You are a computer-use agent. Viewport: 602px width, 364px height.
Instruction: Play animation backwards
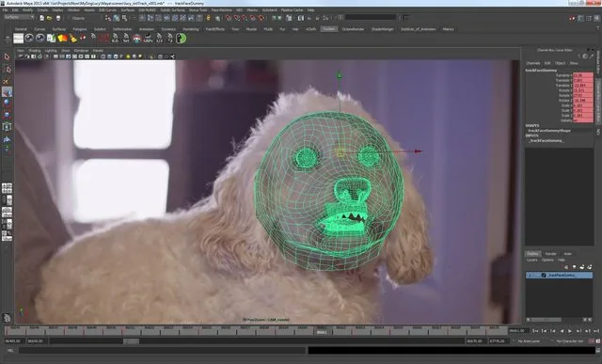point(562,331)
